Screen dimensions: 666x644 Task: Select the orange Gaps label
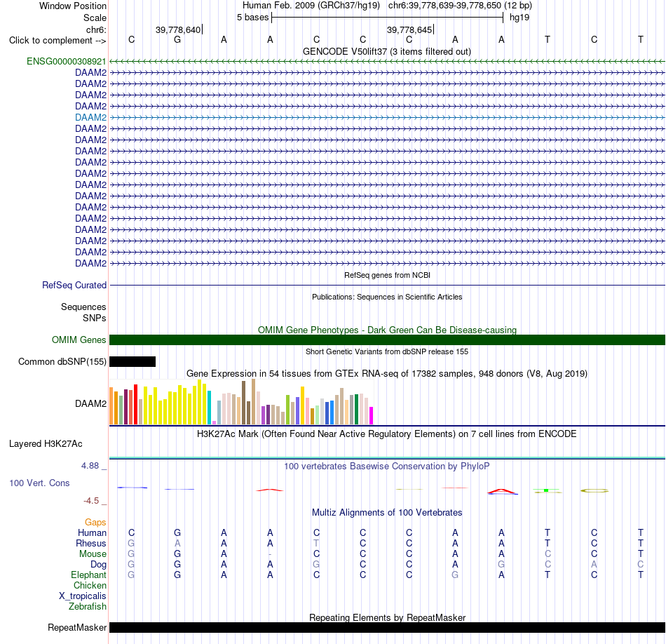pos(95,522)
